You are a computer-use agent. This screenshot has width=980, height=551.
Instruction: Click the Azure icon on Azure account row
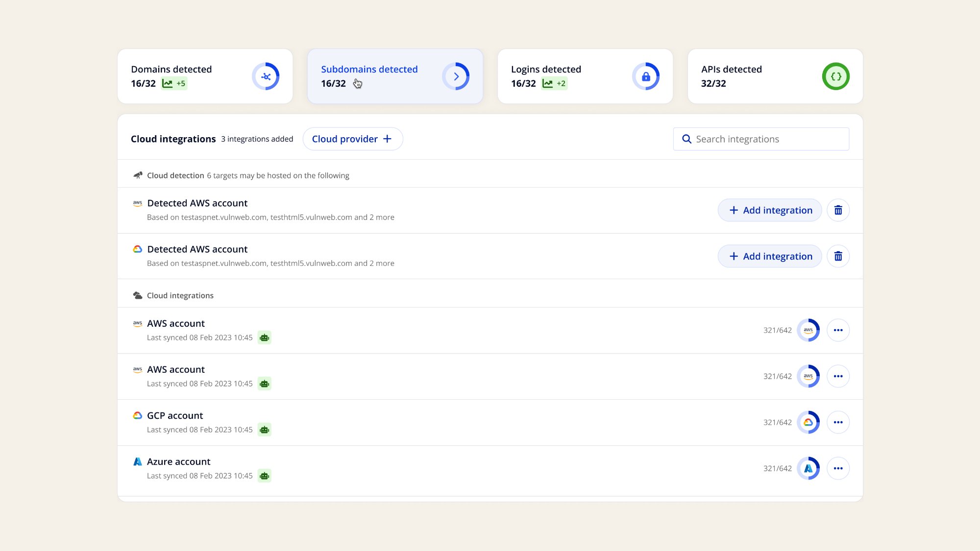pos(138,461)
